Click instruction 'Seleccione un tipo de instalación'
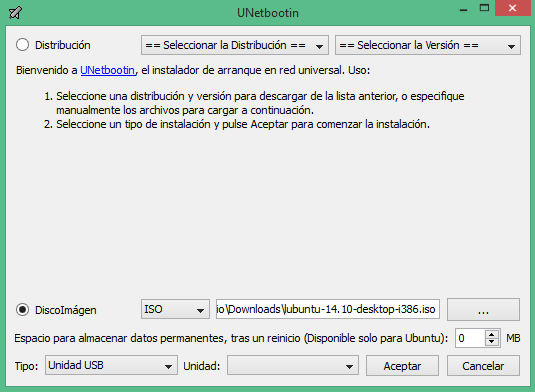Viewport: 535px width, 392px height. (x=243, y=124)
